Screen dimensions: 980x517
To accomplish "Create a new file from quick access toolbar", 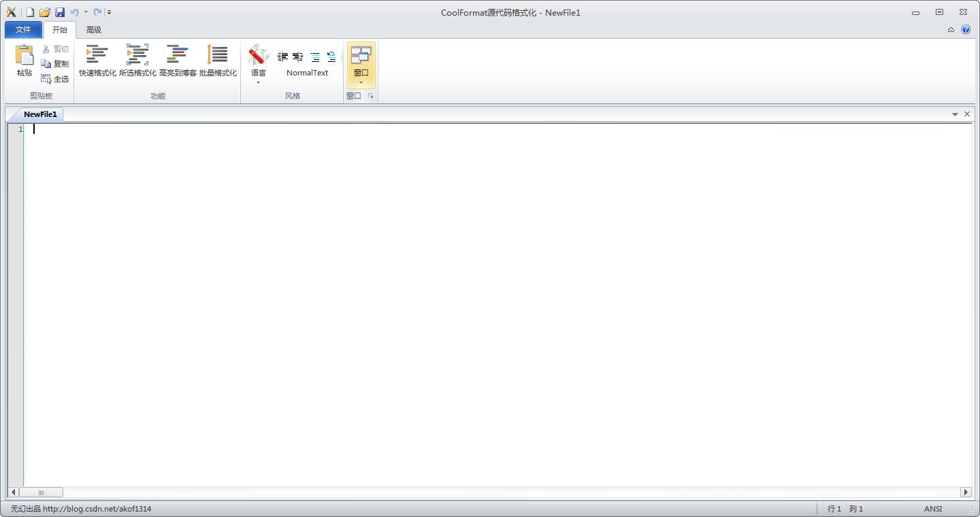I will 30,12.
